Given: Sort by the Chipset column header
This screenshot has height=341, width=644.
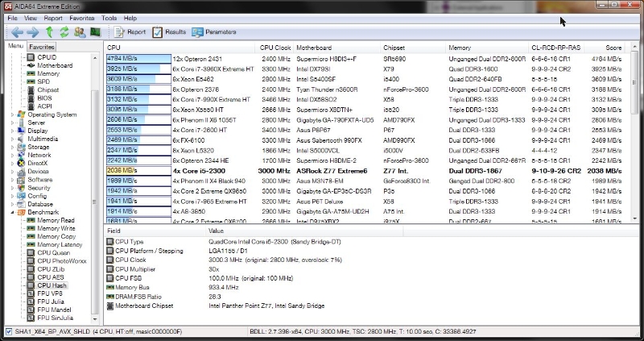Looking at the screenshot, I should tap(413, 48).
